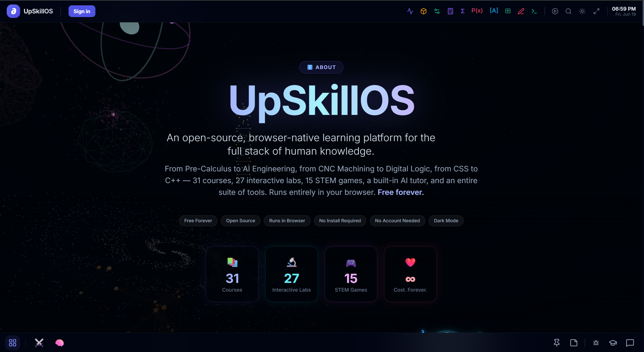Open the sigma summation tool

tap(463, 11)
